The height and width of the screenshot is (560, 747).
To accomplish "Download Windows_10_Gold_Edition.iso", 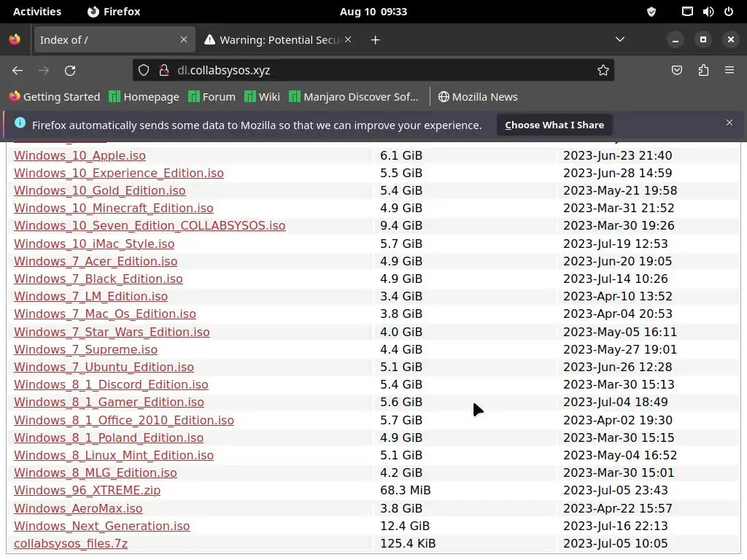I will pyautogui.click(x=99, y=191).
